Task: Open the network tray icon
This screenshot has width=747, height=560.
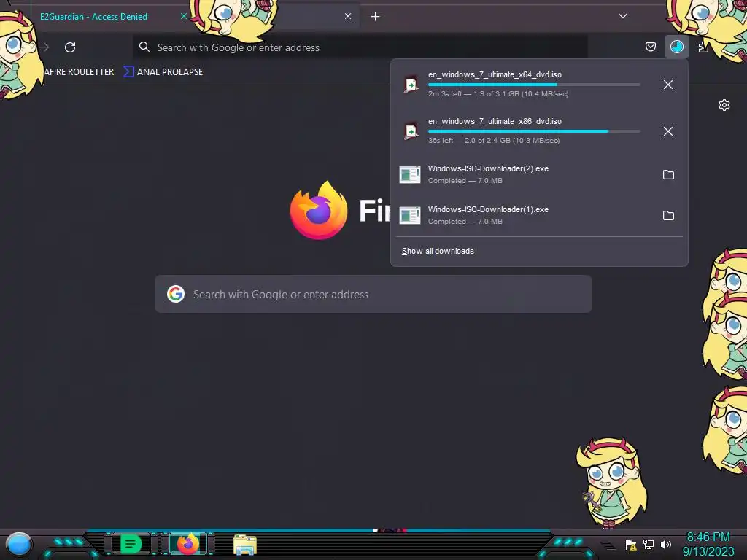Action: click(649, 544)
